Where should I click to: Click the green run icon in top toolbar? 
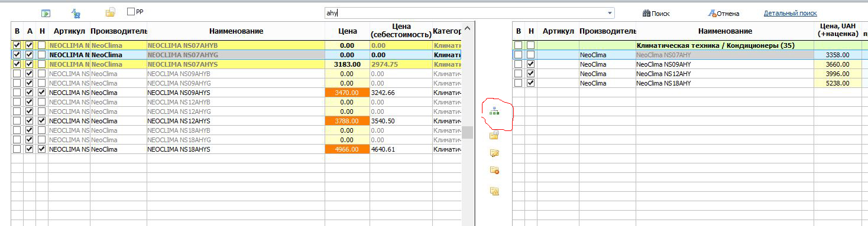pyautogui.click(x=46, y=13)
